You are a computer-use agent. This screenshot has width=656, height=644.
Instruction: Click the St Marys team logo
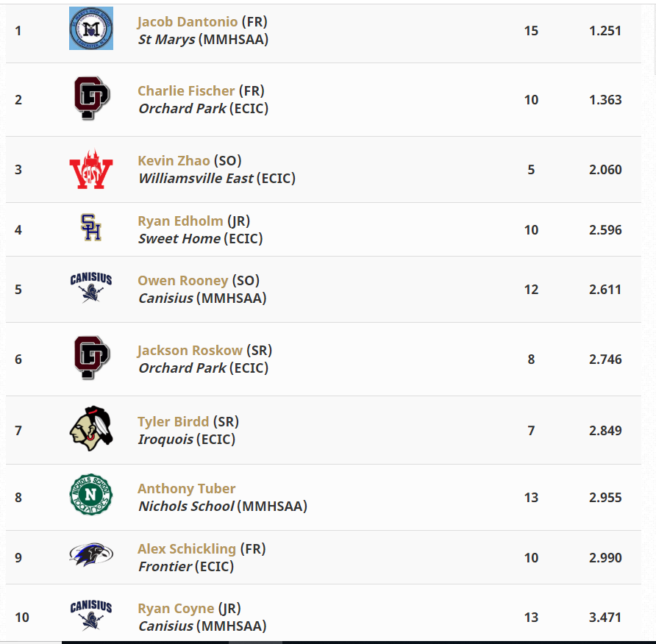coord(91,29)
